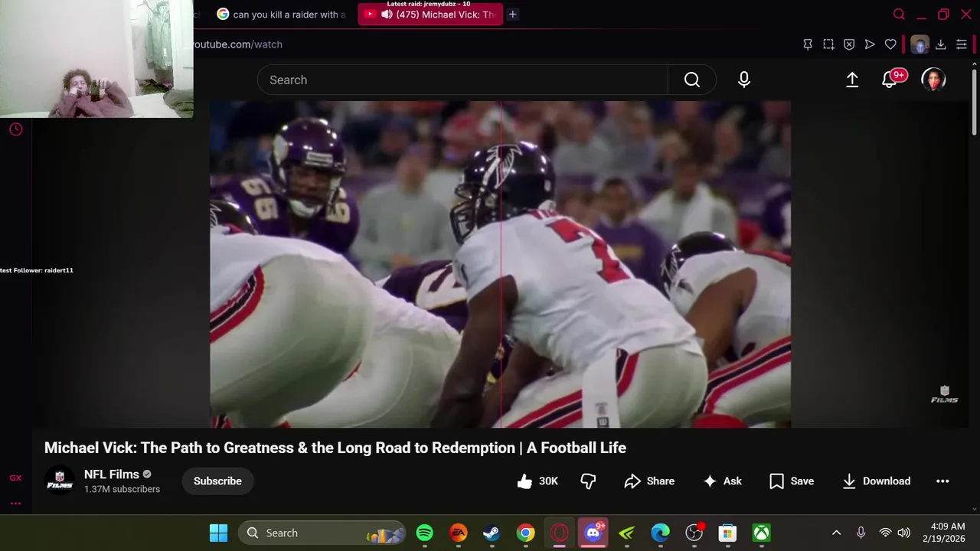
Task: Click the YouTube search magnifier button
Action: coord(692,80)
